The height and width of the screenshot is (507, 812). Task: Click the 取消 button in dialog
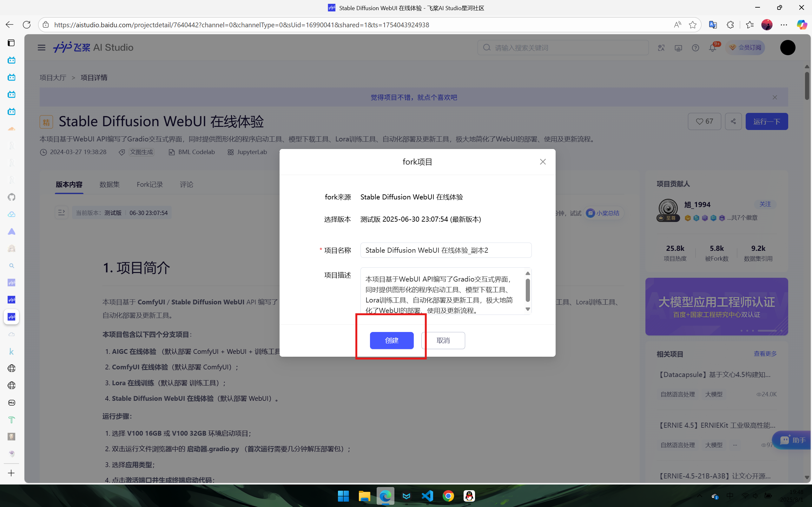[443, 340]
